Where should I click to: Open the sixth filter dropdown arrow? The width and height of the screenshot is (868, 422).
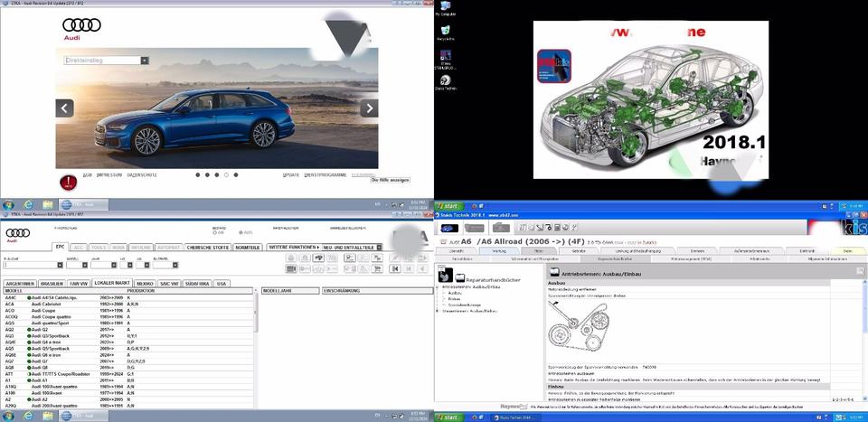(175, 265)
